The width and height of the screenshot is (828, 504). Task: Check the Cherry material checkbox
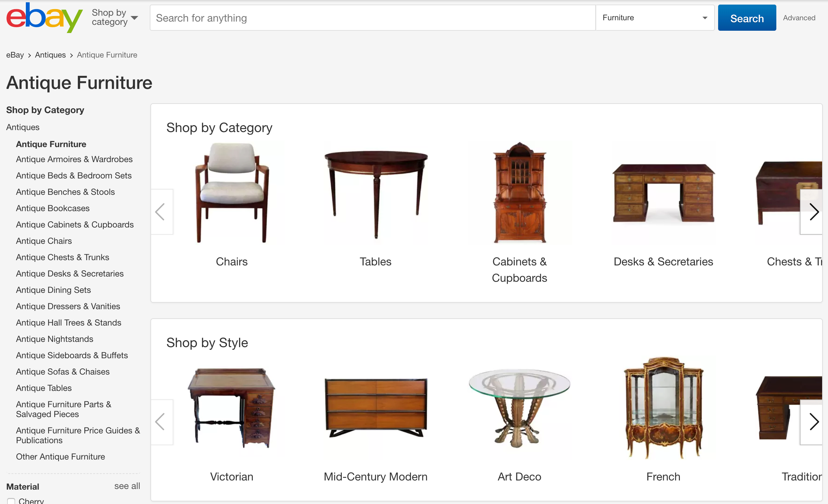click(x=11, y=501)
